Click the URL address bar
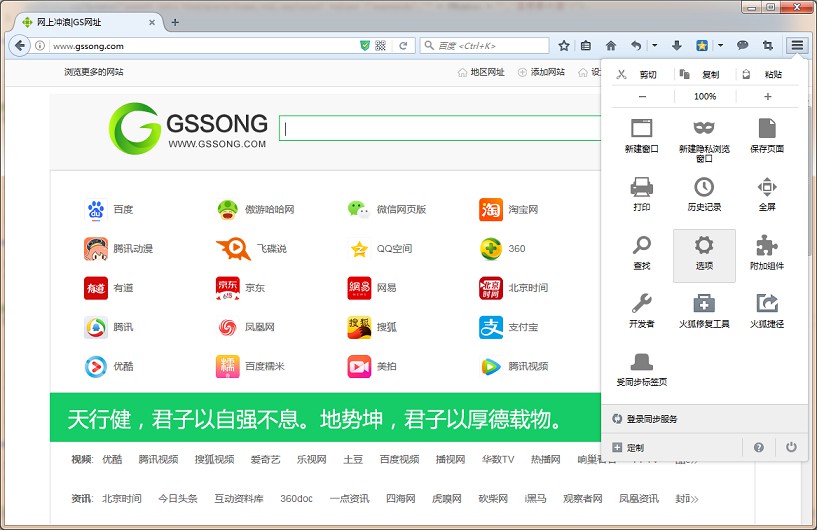 point(205,46)
